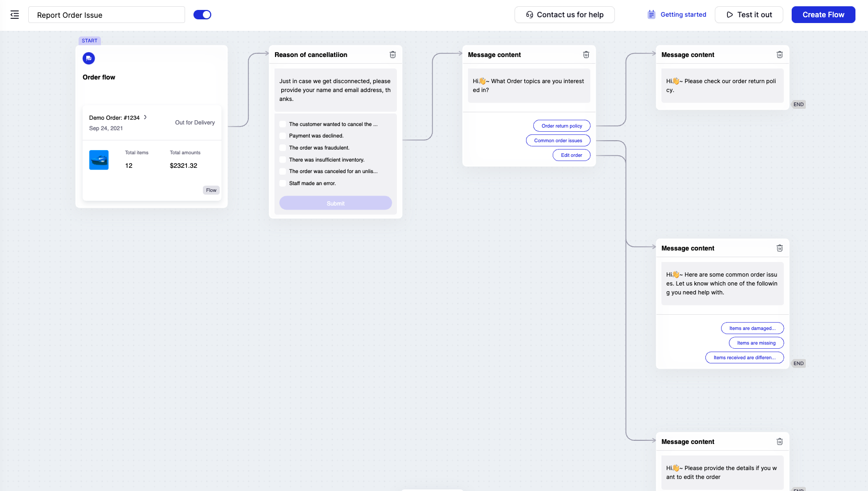Delete the edit order details message node

tap(780, 441)
